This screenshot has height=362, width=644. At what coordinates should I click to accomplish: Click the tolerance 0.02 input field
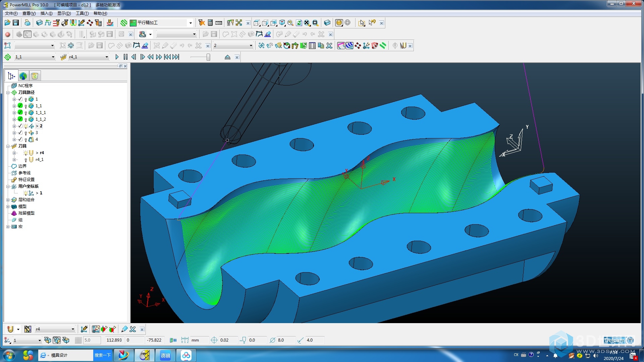coord(228,340)
